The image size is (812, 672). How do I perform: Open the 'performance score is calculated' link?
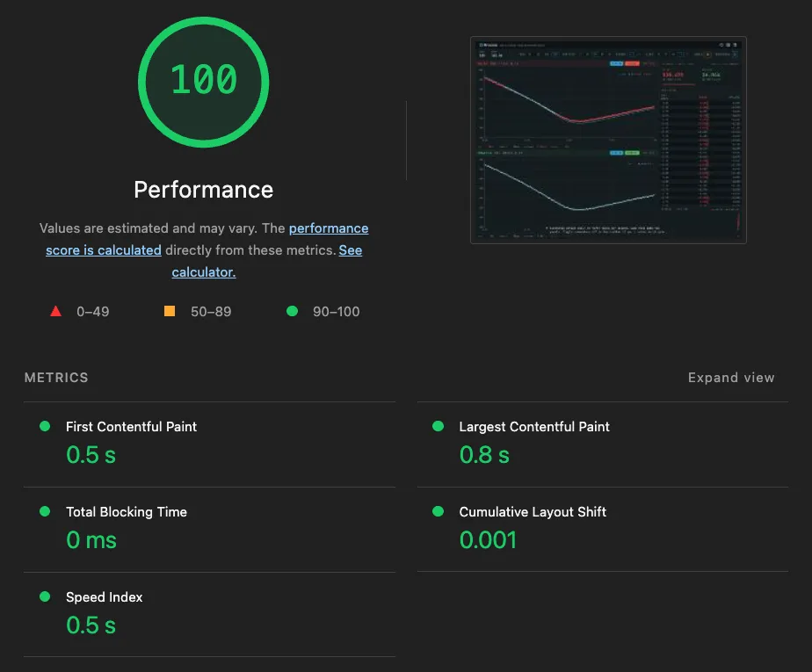pyautogui.click(x=207, y=239)
